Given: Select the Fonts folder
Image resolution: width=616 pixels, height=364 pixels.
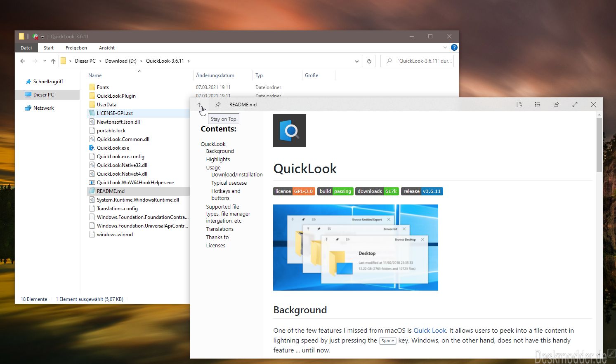Looking at the screenshot, I should [103, 87].
